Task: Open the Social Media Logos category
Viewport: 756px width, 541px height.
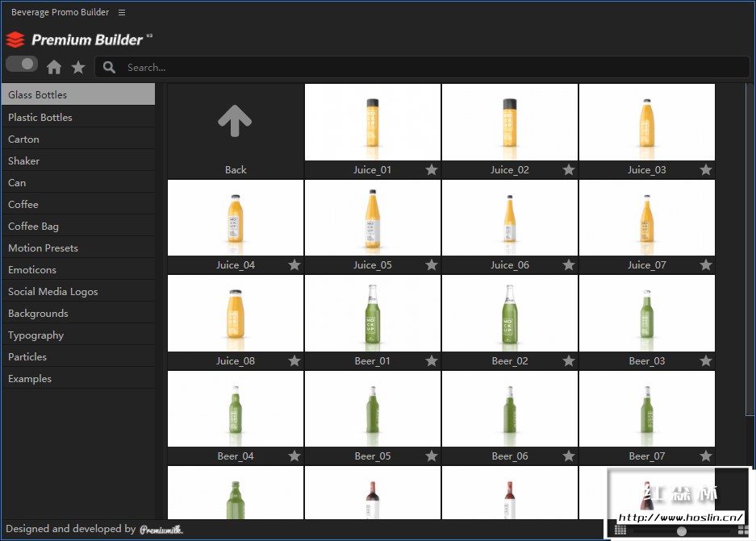Action: pyautogui.click(x=78, y=291)
